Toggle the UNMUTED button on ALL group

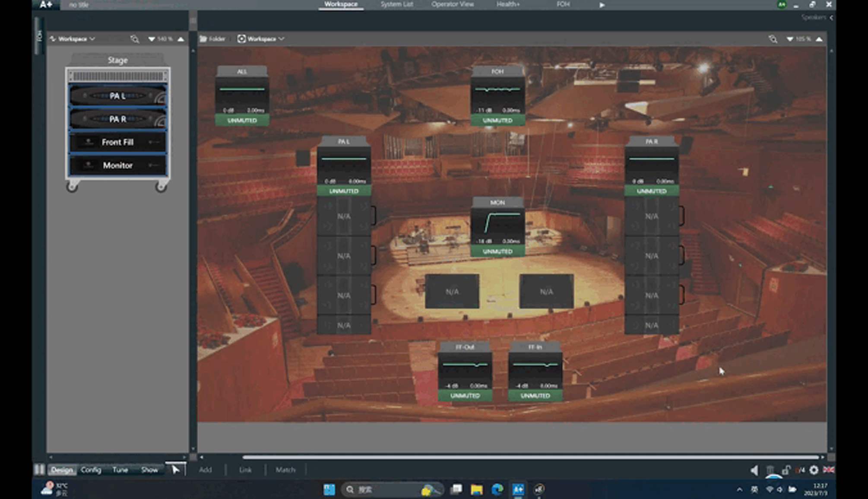tap(242, 121)
